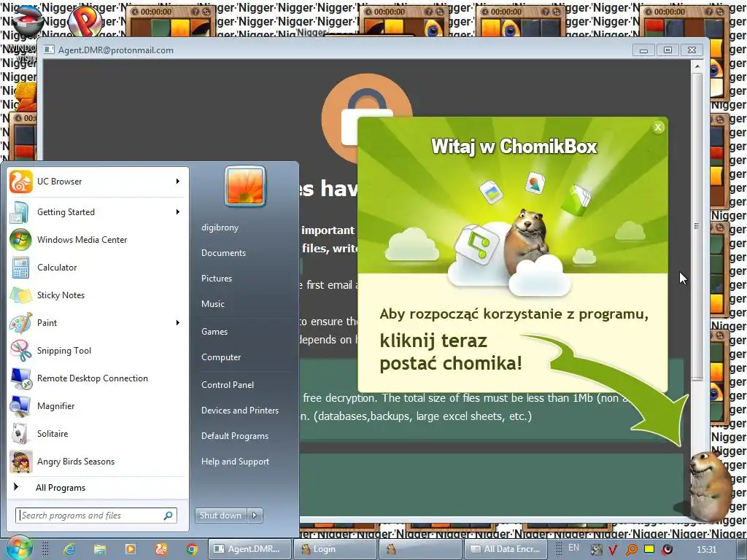
Task: Open Windows Explorer taskbar icon
Action: point(99,549)
